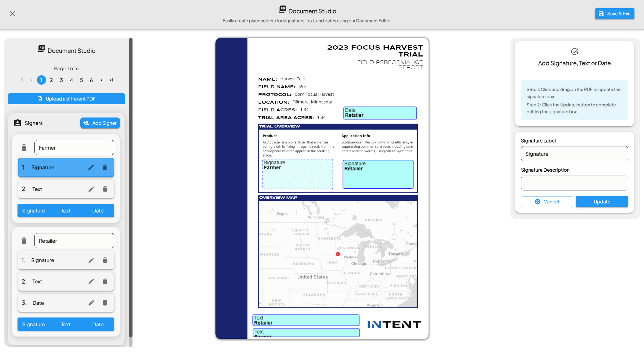644x361 pixels.
Task: Edit the Retailer's Text item pencil icon
Action: pyautogui.click(x=91, y=281)
